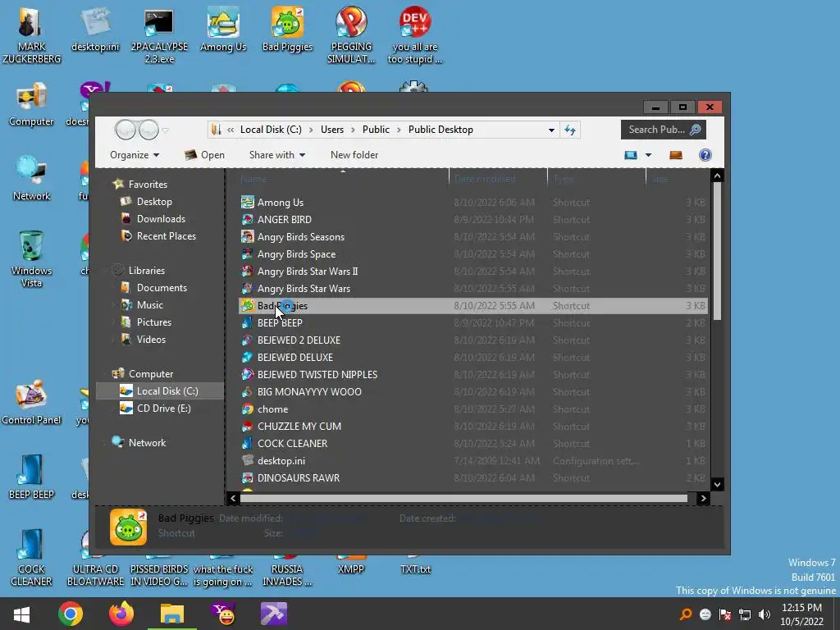Open the address bar history dropdown arrow
Image resolution: width=840 pixels, height=630 pixels.
pyautogui.click(x=551, y=130)
